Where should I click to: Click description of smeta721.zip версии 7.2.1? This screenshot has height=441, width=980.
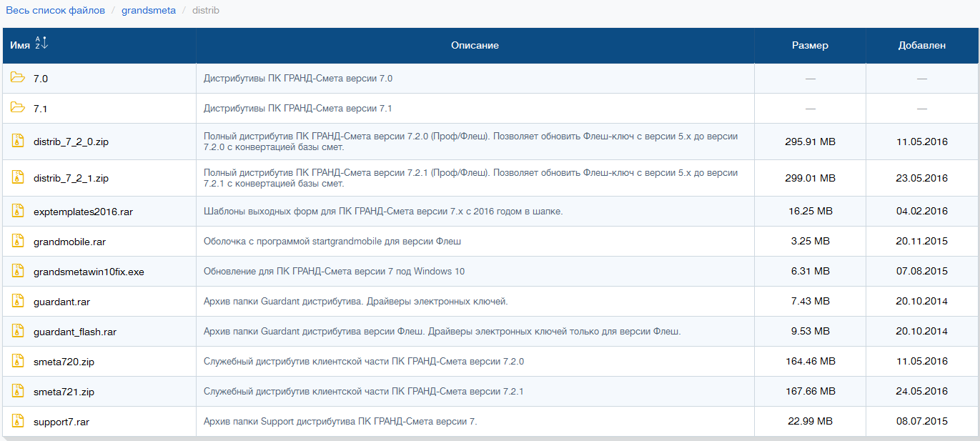pos(364,392)
